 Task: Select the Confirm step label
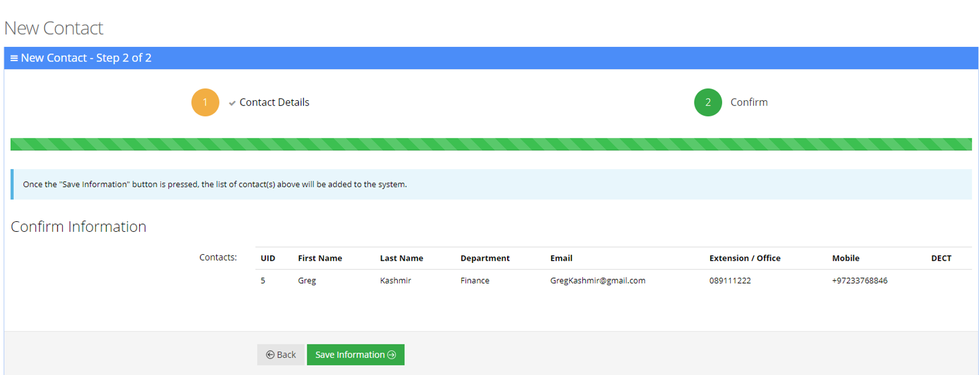(749, 102)
